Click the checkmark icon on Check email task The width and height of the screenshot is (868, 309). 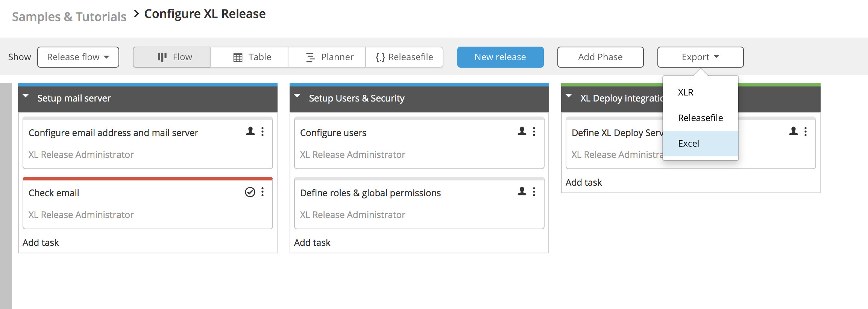point(250,192)
